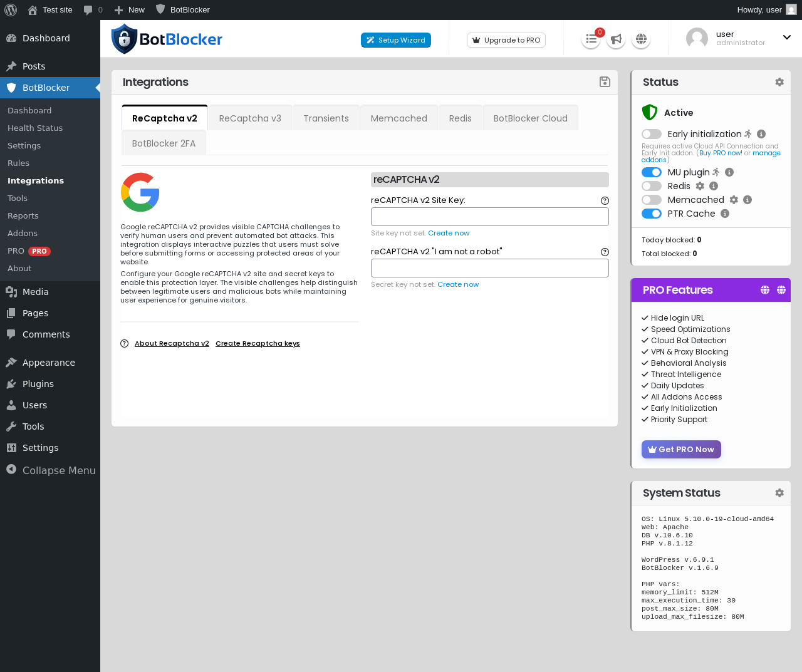
Task: Open the Redis tab
Action: point(460,118)
